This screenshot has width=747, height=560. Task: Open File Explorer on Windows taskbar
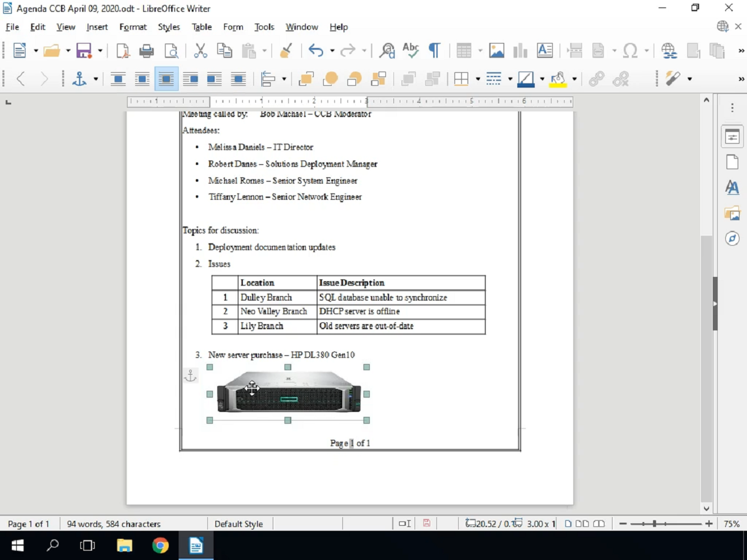pos(125,546)
